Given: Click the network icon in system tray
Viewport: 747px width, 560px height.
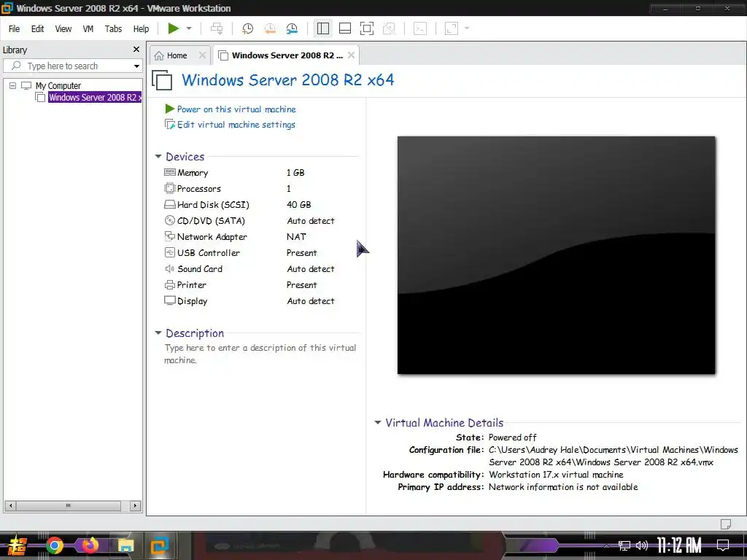Looking at the screenshot, I should pyautogui.click(x=624, y=545).
